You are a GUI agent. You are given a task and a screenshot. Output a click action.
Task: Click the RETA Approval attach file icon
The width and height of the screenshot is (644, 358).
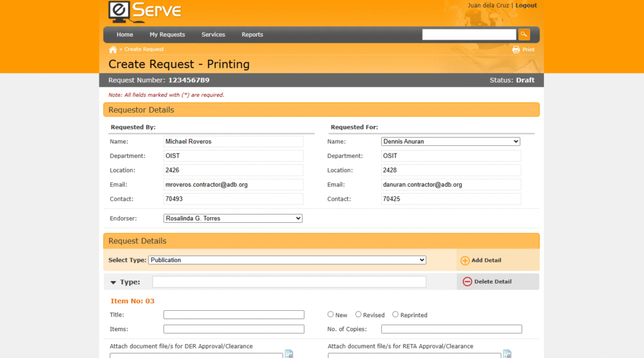pyautogui.click(x=507, y=354)
